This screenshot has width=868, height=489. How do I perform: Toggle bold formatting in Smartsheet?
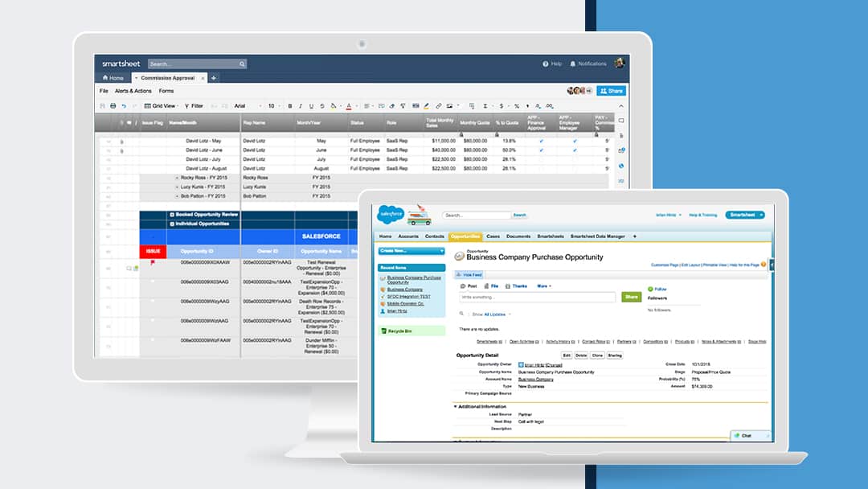pos(290,106)
